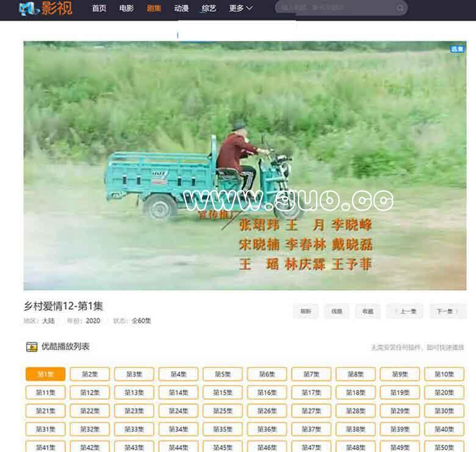Choose episode 第40集
Image resolution: width=476 pixels, height=452 pixels.
click(x=444, y=429)
